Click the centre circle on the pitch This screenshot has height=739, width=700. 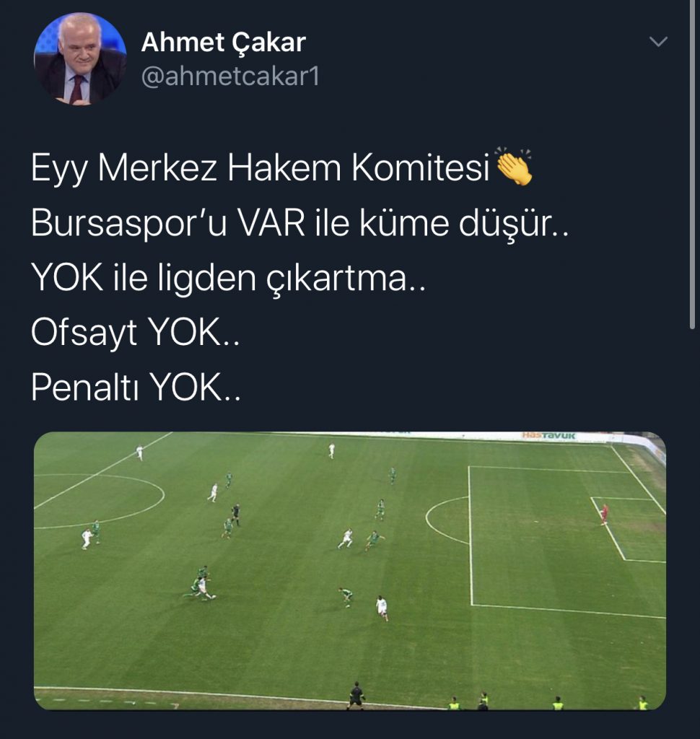(x=99, y=501)
